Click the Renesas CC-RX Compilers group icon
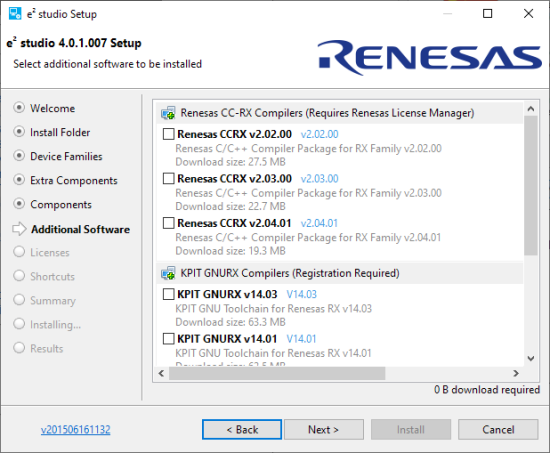Screen dimensions: 550x453 [x=168, y=113]
